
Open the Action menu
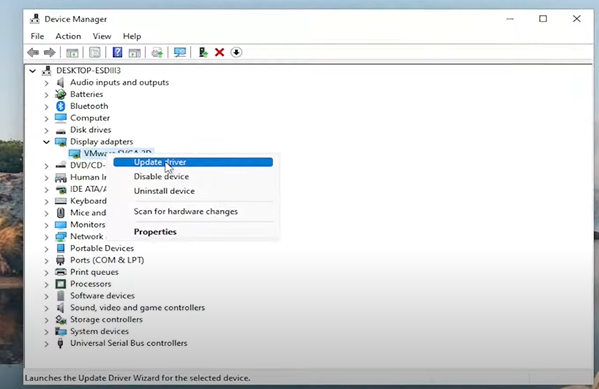(68, 36)
